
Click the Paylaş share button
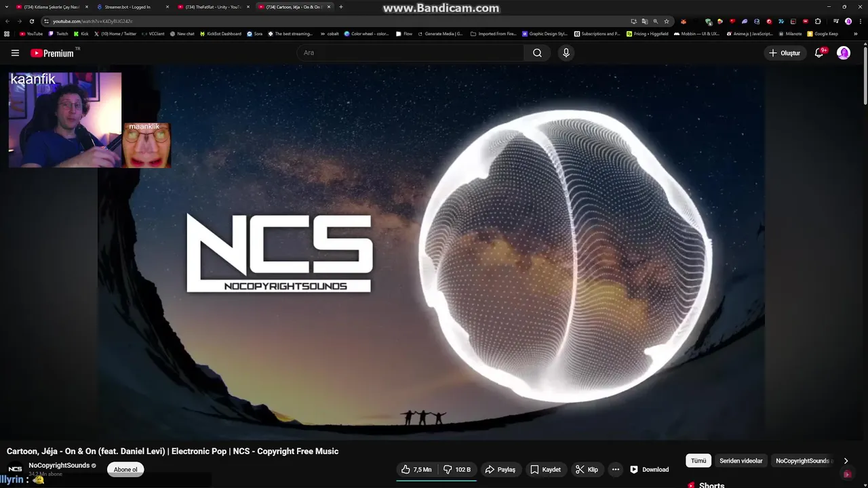pos(500,469)
